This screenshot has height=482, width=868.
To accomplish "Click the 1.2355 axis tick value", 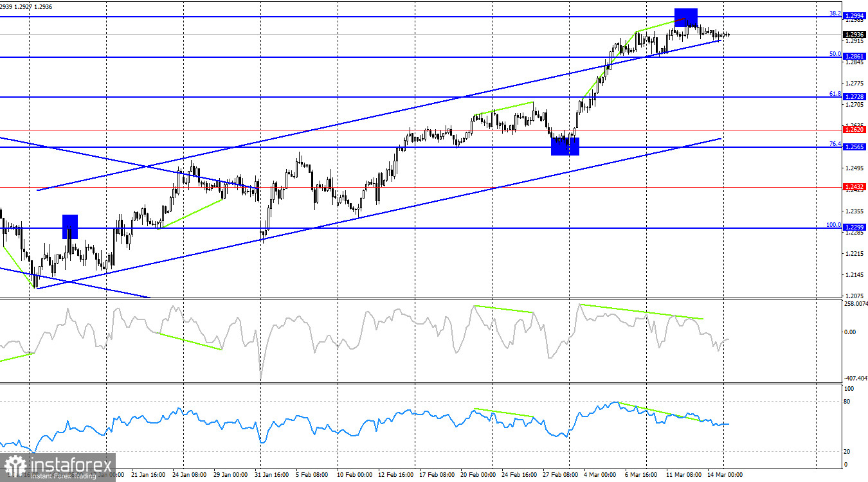I will (854, 211).
